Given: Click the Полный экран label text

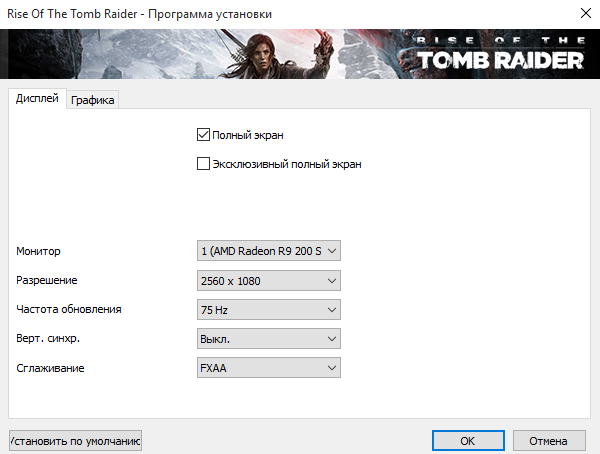Looking at the screenshot, I should click(x=248, y=135).
